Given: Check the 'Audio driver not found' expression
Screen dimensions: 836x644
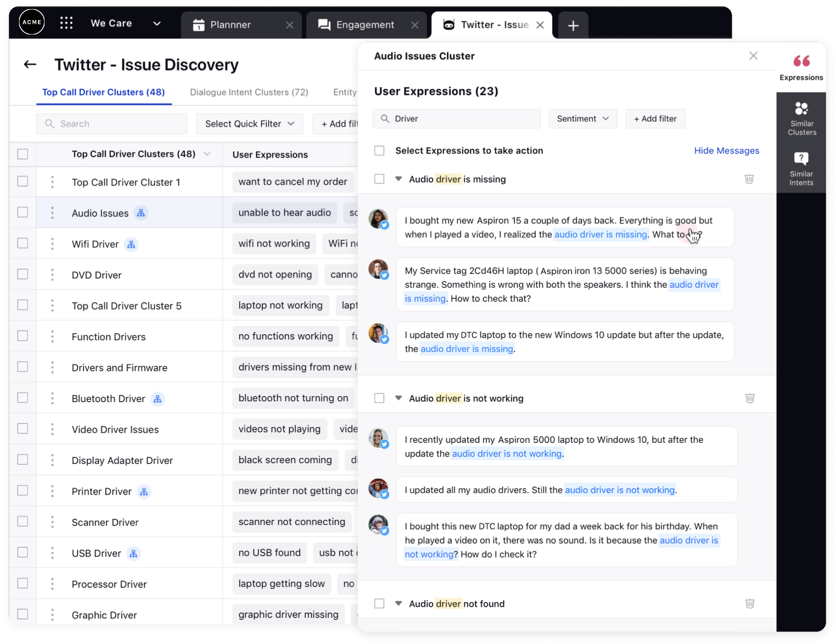Looking at the screenshot, I should 379,603.
